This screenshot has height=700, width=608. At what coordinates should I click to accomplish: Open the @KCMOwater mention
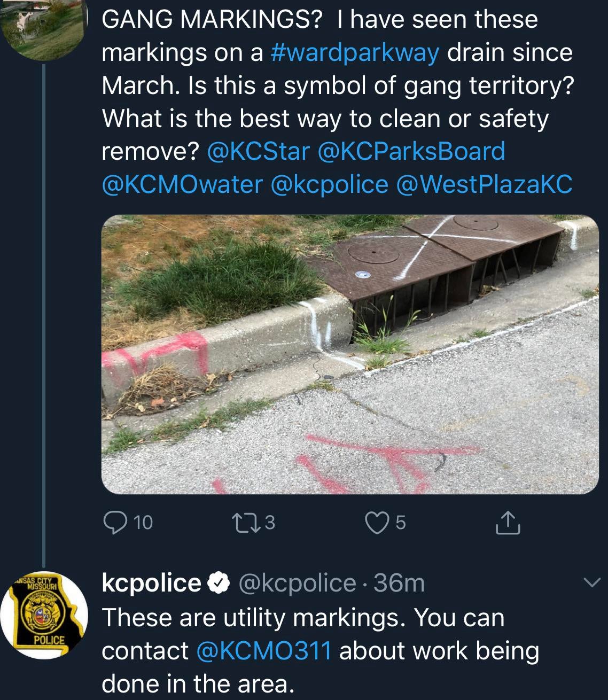182,184
